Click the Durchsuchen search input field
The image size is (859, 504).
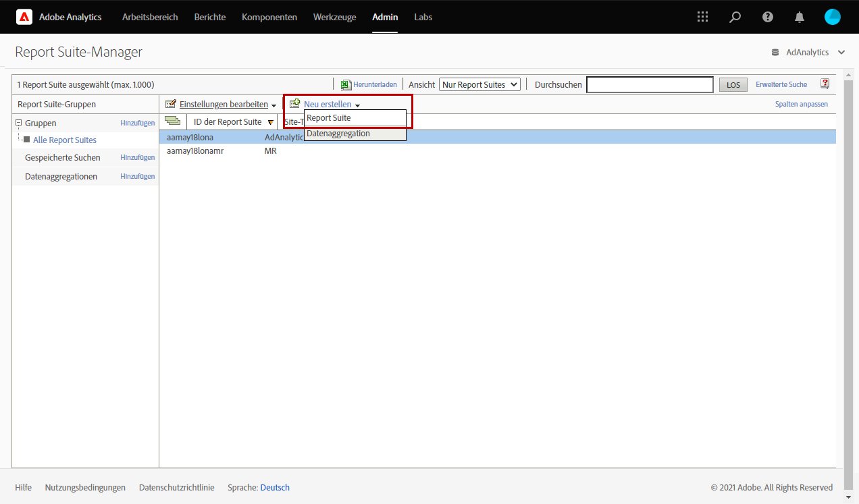[650, 84]
